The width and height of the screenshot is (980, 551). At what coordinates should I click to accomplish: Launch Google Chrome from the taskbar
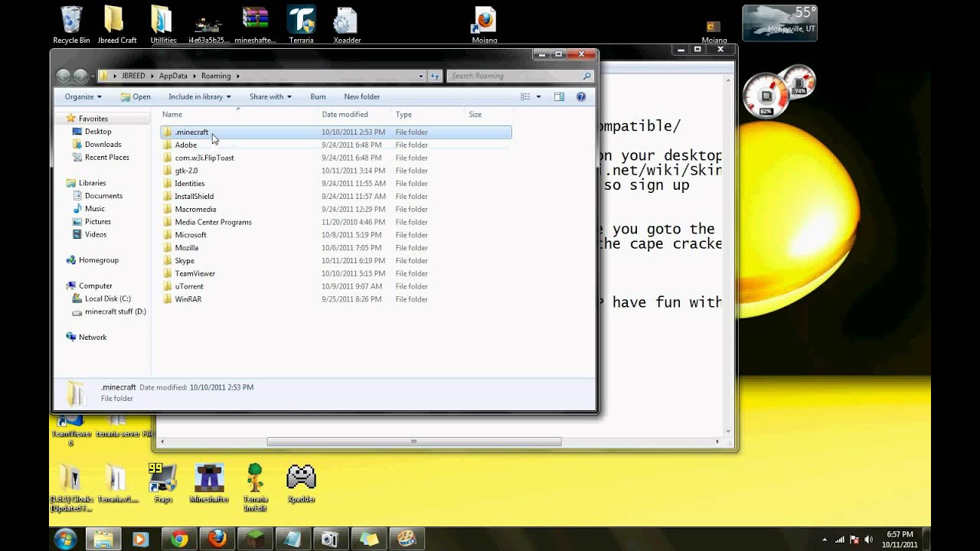point(179,540)
